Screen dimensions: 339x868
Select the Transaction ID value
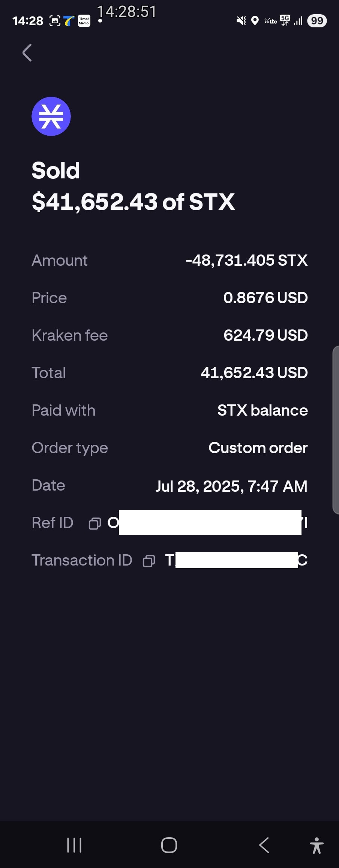coord(236,560)
